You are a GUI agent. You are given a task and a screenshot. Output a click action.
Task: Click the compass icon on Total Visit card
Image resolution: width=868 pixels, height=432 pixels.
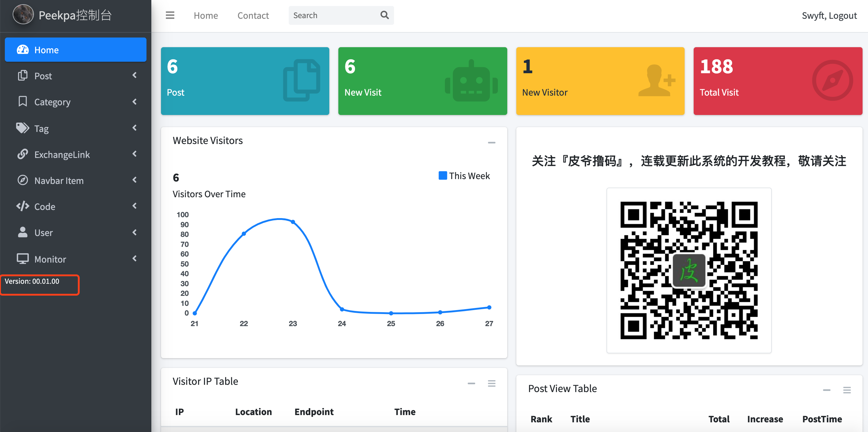tap(833, 80)
